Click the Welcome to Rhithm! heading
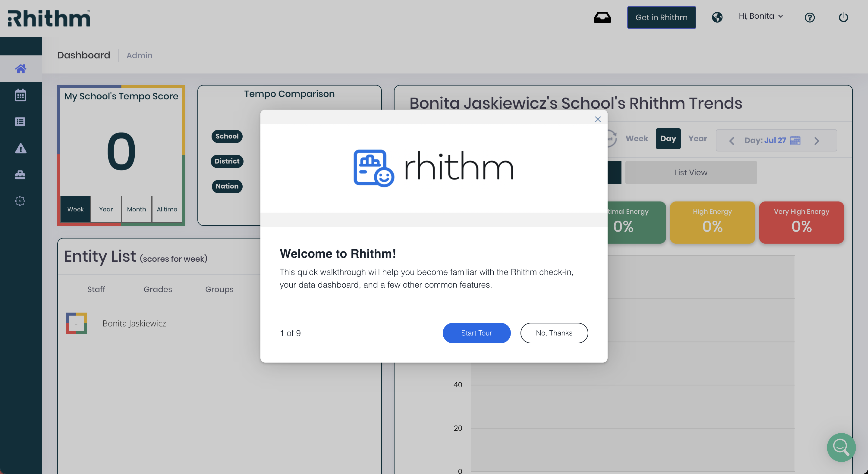Screen dimensions: 868x474 point(338,254)
